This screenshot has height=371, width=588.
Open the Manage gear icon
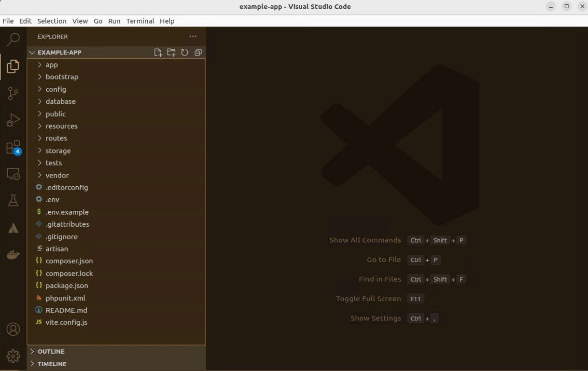[x=14, y=356]
